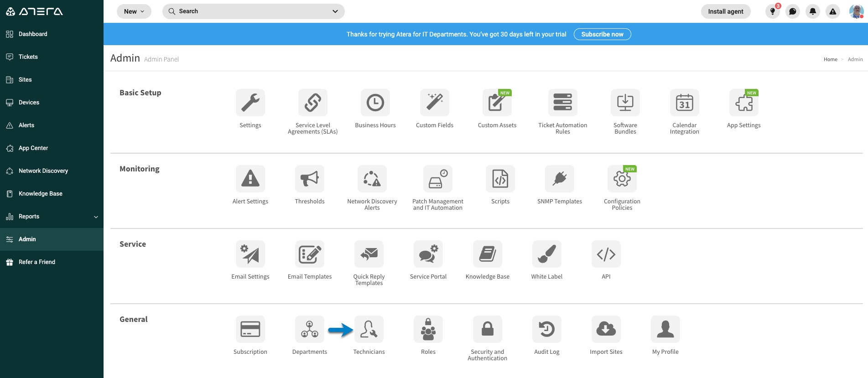Open the Settings wrench icon
868x378 pixels.
[250, 103]
